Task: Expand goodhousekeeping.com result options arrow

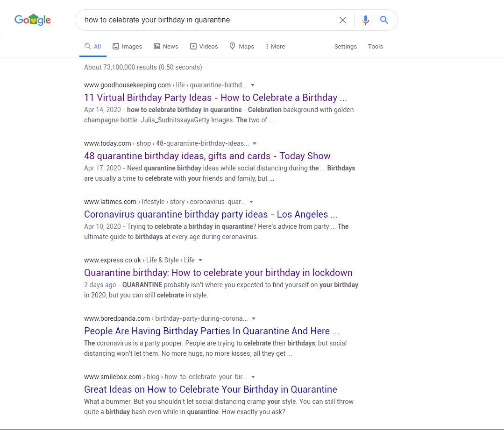Action: (253, 85)
